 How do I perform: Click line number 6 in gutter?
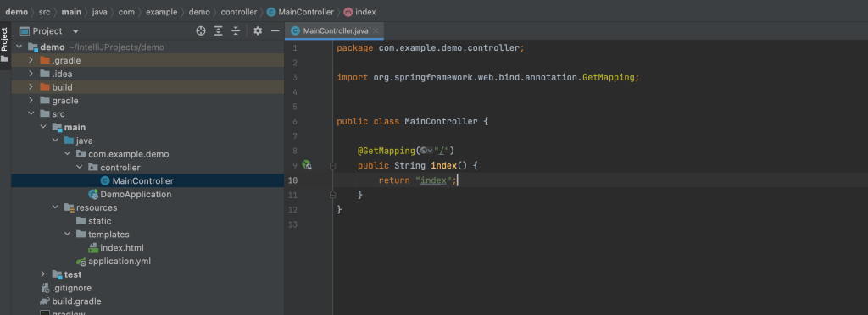[x=294, y=121]
